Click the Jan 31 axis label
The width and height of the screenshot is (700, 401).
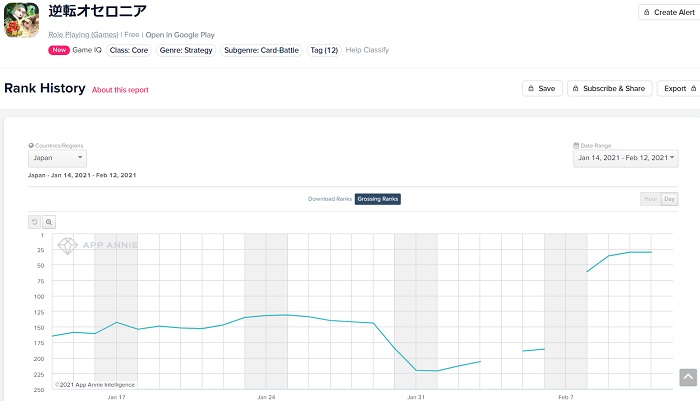click(x=416, y=397)
